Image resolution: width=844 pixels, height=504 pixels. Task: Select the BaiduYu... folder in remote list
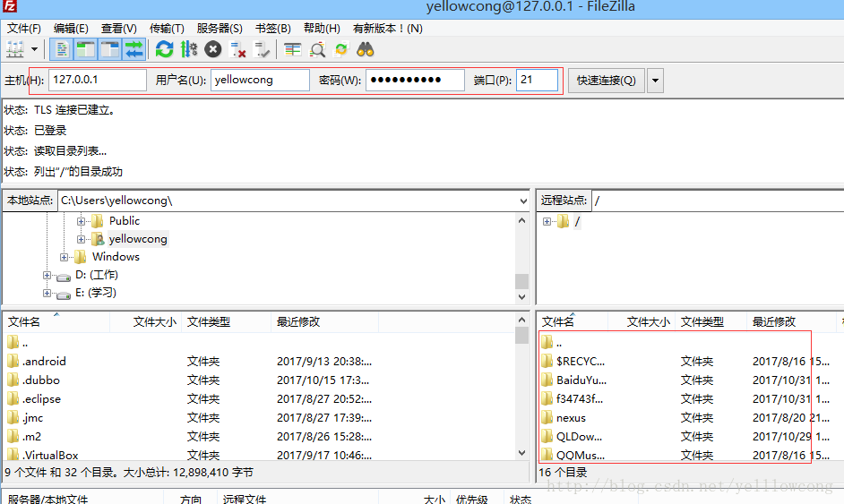pyautogui.click(x=581, y=380)
